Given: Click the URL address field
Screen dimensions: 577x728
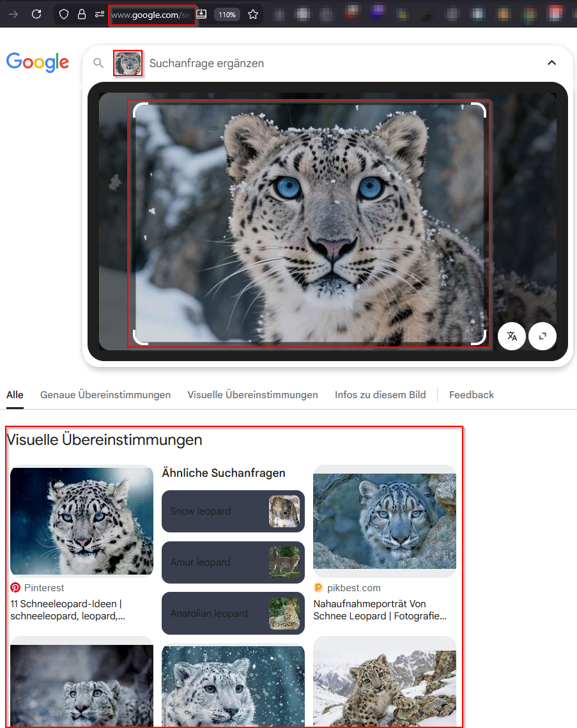Looking at the screenshot, I should coord(153,14).
